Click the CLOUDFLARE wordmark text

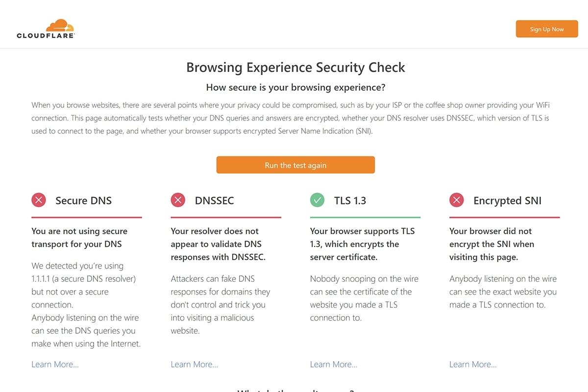[x=46, y=36]
